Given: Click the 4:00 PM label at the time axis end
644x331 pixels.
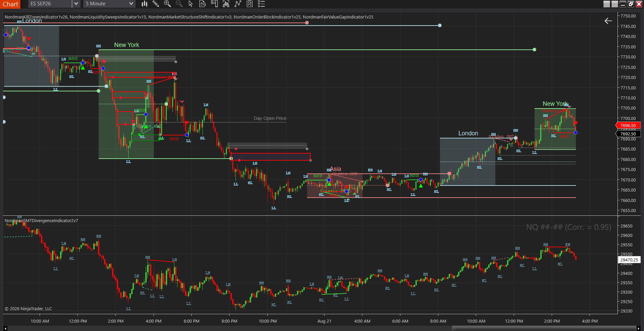Looking at the screenshot, I should (x=590, y=321).
